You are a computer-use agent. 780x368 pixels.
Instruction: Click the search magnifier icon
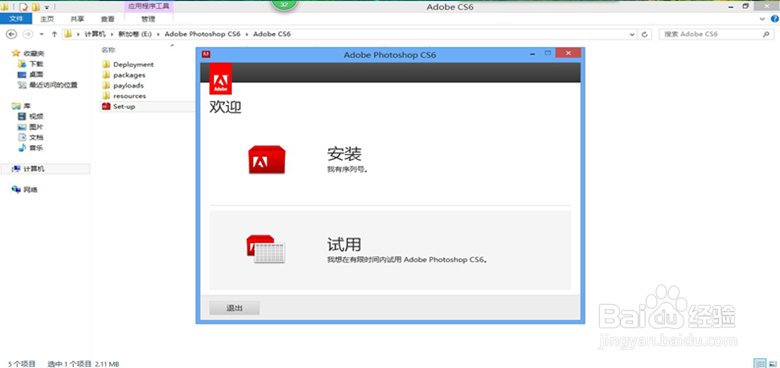coord(766,34)
